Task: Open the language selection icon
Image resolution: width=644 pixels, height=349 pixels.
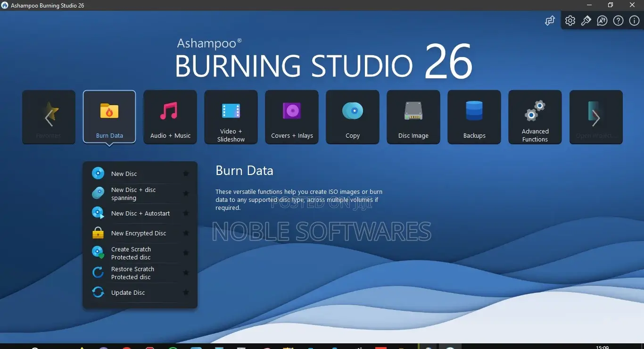Action: coord(602,21)
